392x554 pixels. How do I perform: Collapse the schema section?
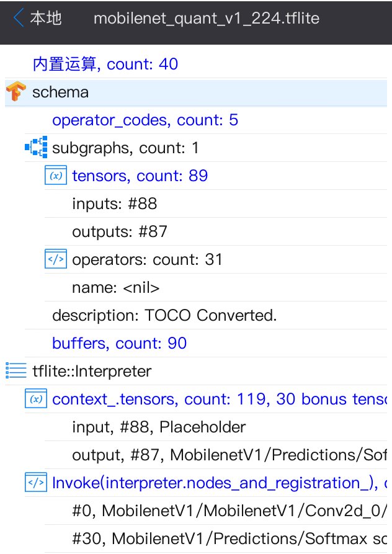coord(60,92)
